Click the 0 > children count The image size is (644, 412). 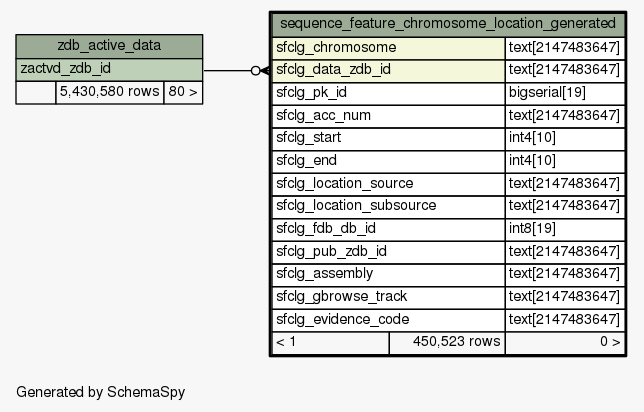click(x=565, y=342)
